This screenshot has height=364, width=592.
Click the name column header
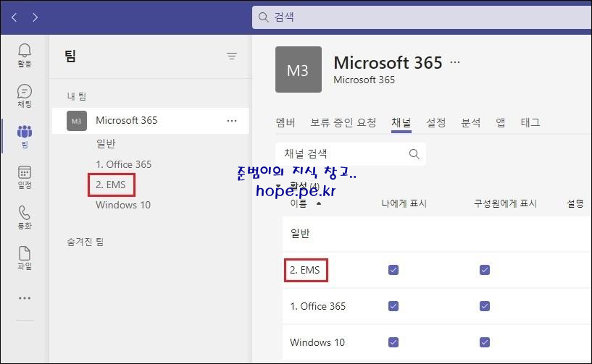click(299, 203)
